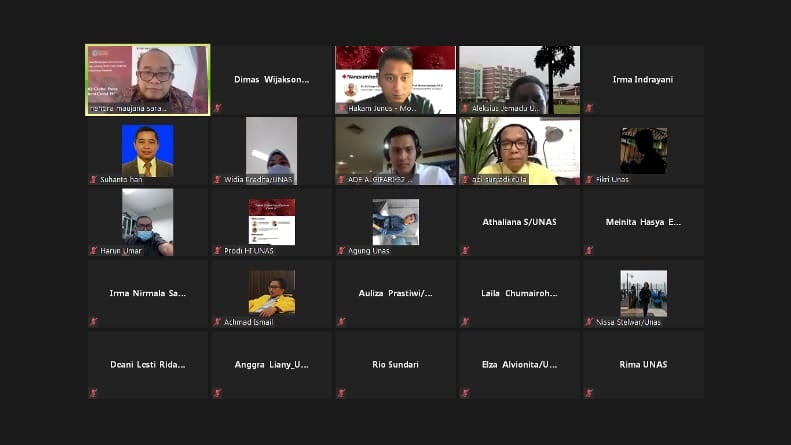Click the 'Suhanto han' name label
Viewport: 791px width, 445px height.
click(121, 179)
